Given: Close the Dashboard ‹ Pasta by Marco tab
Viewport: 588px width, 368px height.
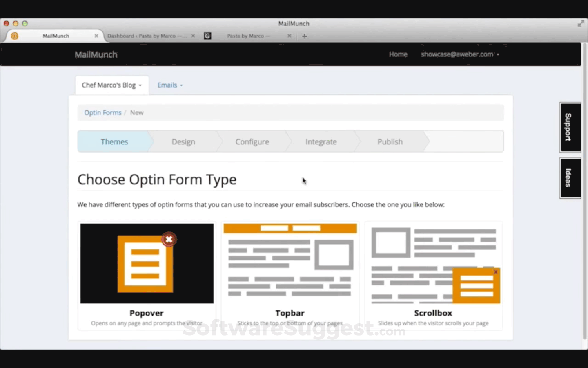Looking at the screenshot, I should coord(193,36).
